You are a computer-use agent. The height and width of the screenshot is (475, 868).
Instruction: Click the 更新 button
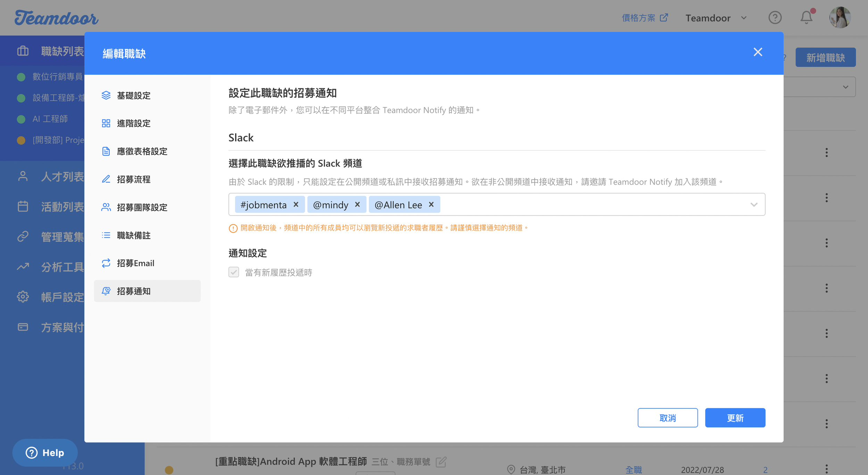(735, 418)
